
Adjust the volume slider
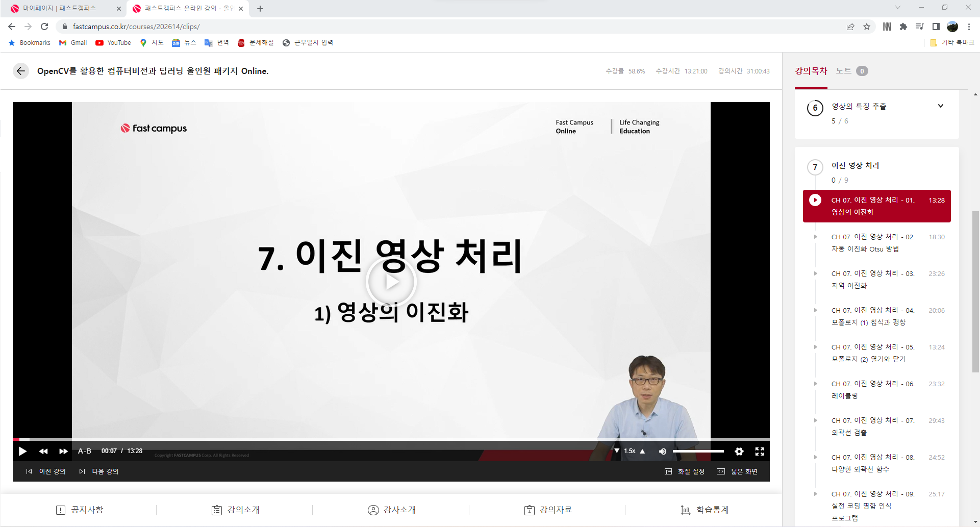tap(698, 451)
